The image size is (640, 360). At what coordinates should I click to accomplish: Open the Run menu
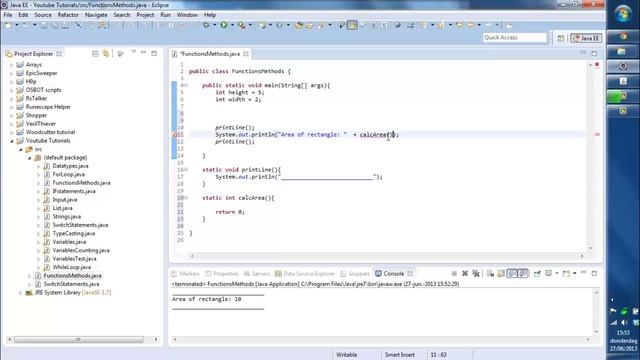click(x=165, y=15)
